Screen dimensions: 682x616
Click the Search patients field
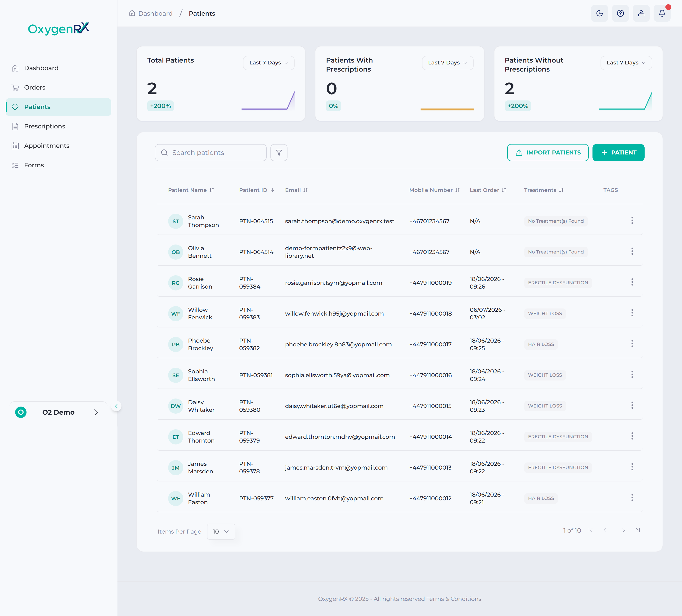coord(211,153)
